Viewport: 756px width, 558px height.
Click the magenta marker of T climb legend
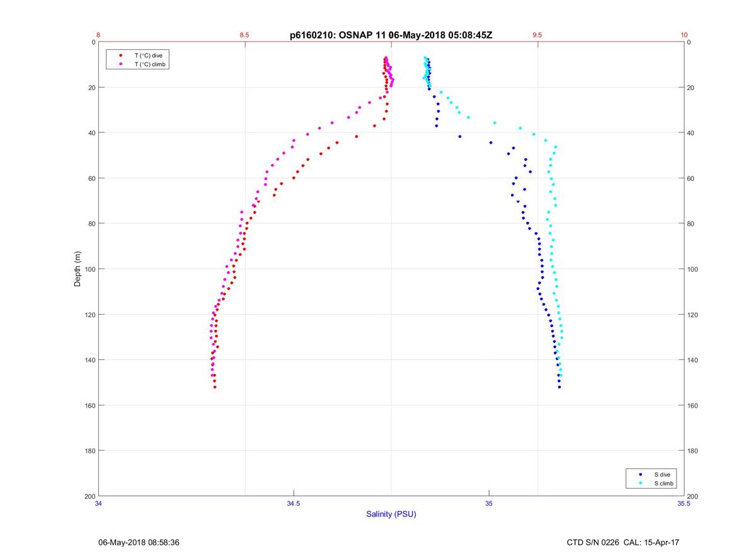point(120,64)
